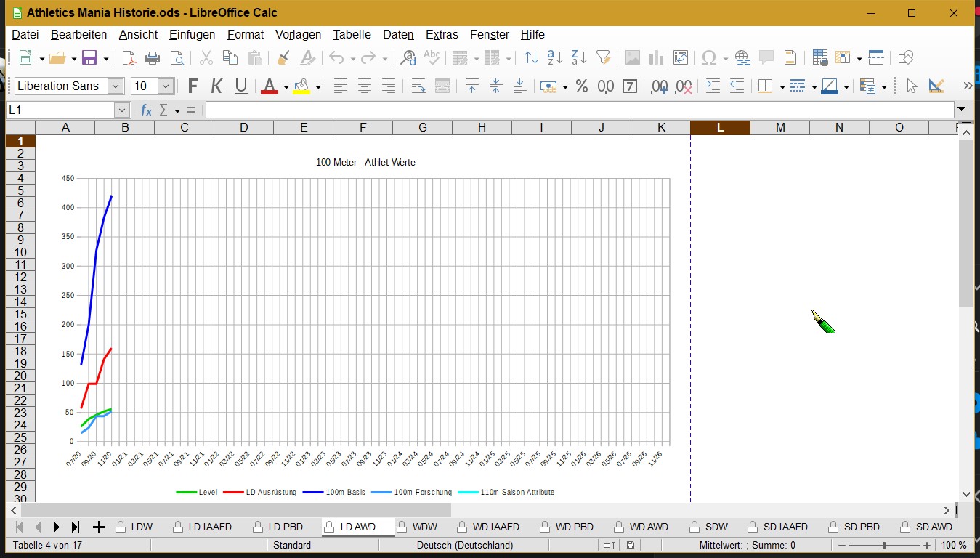Toggle italic formatting K
Image resolution: width=980 pixels, height=558 pixels.
216,86
